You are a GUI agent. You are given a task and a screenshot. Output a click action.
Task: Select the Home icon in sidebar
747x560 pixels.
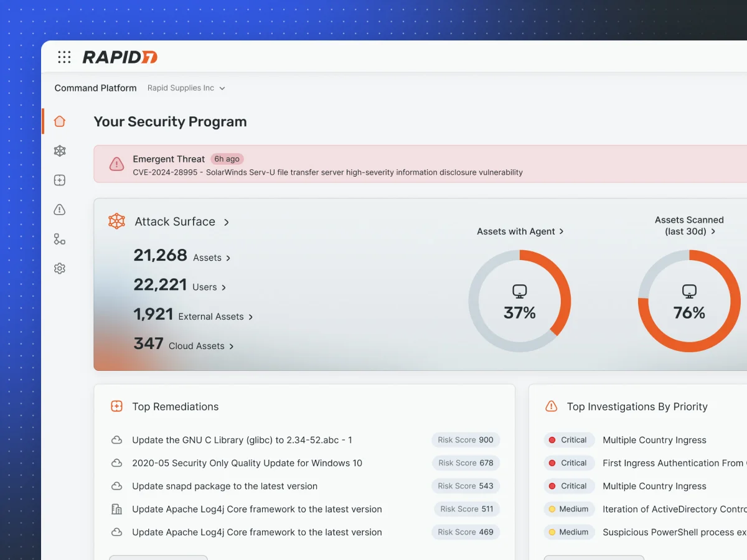[x=60, y=121]
